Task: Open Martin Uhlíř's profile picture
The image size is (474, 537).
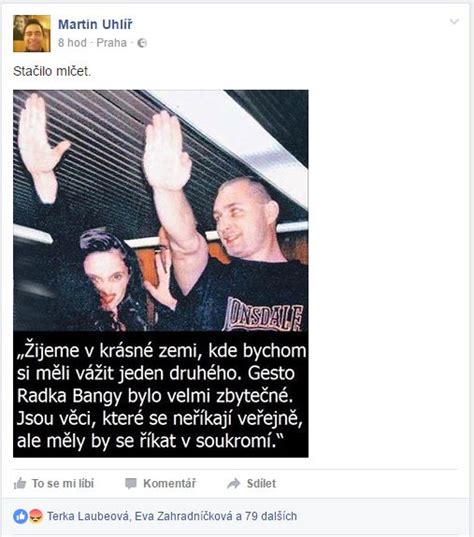Action: tap(32, 34)
